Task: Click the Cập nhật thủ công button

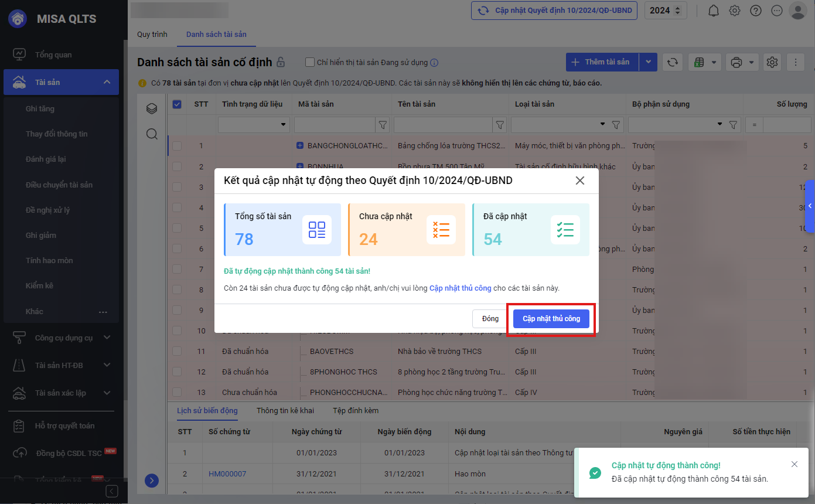Action: pos(551,319)
